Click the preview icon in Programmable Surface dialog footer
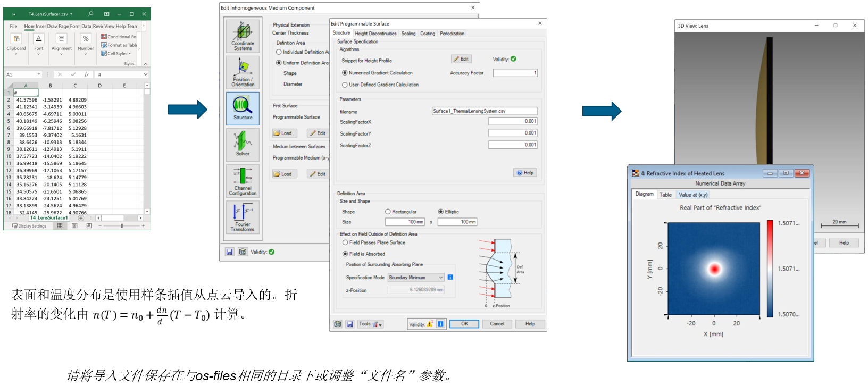Screen dimensions: 868x385 tap(337, 324)
